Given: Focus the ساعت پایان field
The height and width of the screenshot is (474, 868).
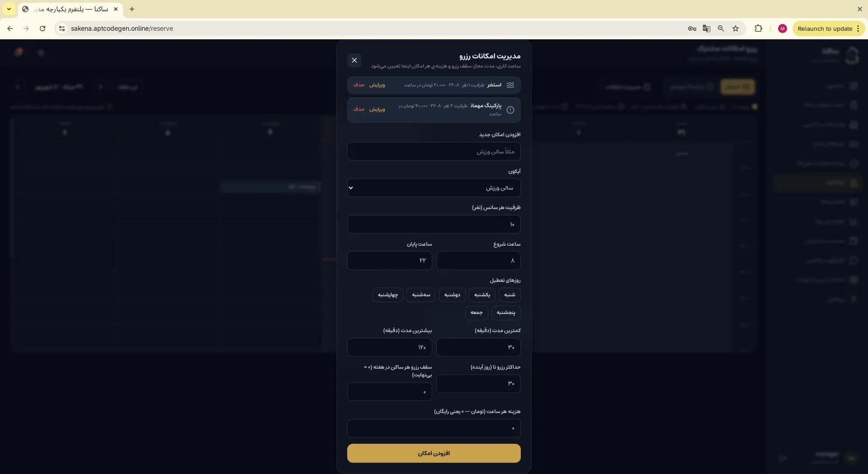Looking at the screenshot, I should [x=390, y=261].
